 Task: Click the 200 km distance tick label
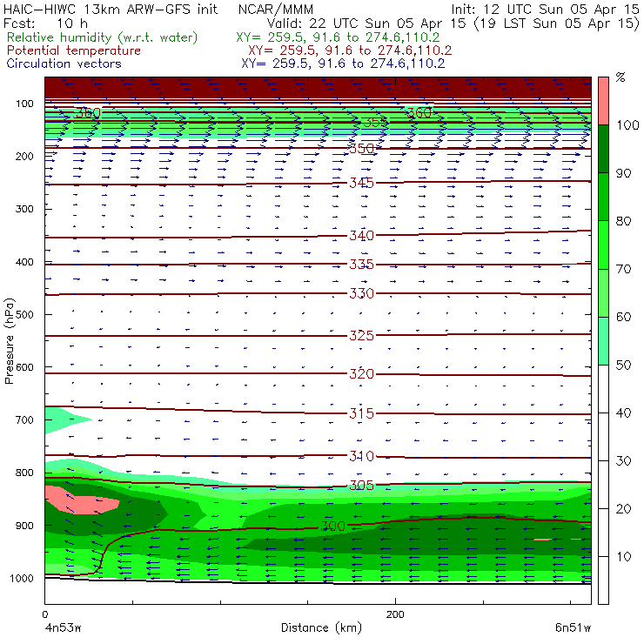click(395, 614)
